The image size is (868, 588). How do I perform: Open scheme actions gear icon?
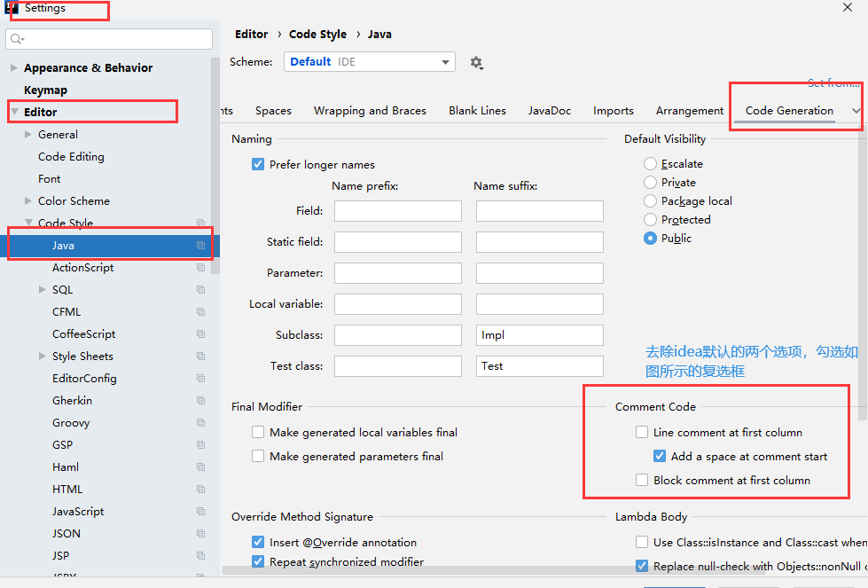pyautogui.click(x=476, y=63)
